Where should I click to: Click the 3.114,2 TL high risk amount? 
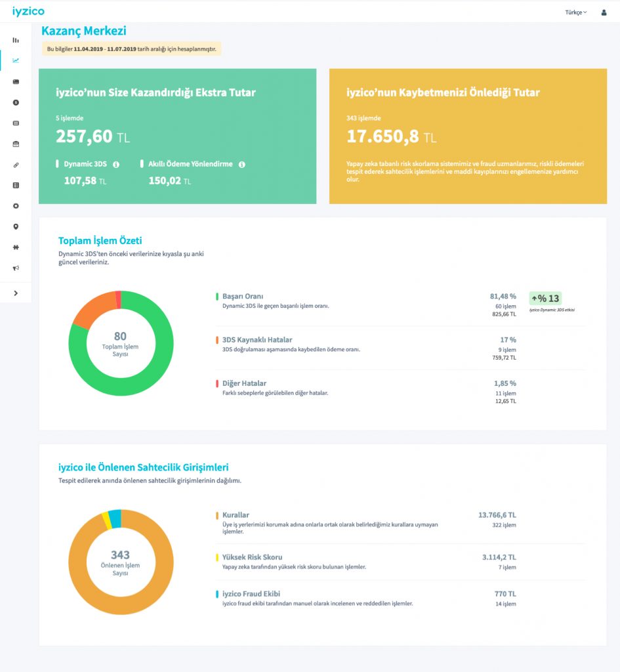tap(499, 557)
